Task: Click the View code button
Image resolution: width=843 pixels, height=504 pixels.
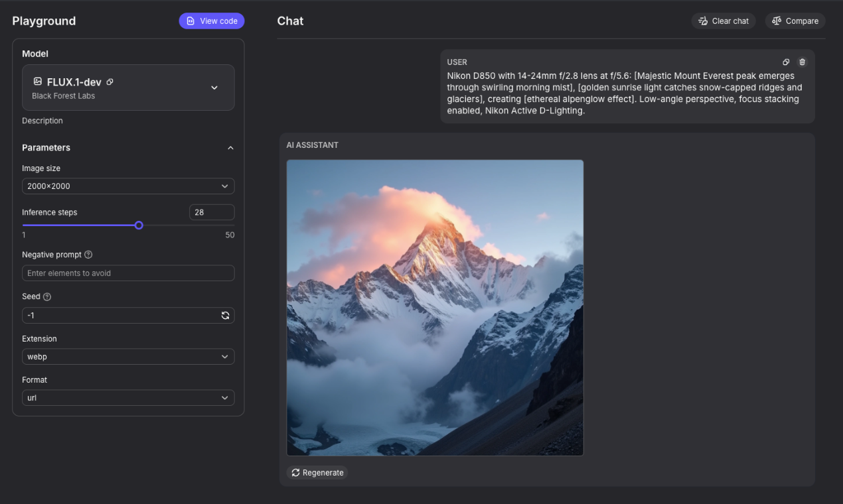Action: [x=212, y=21]
